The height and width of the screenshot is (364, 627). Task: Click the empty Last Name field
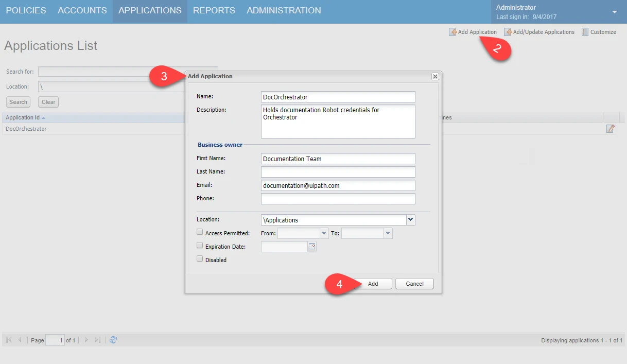pos(338,172)
